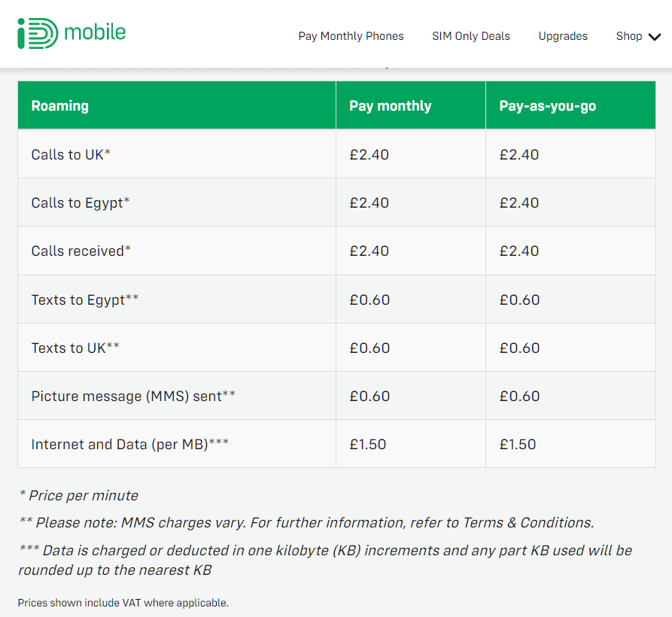Select the Calls to Egypt row label
The width and height of the screenshot is (672, 617).
pos(80,202)
